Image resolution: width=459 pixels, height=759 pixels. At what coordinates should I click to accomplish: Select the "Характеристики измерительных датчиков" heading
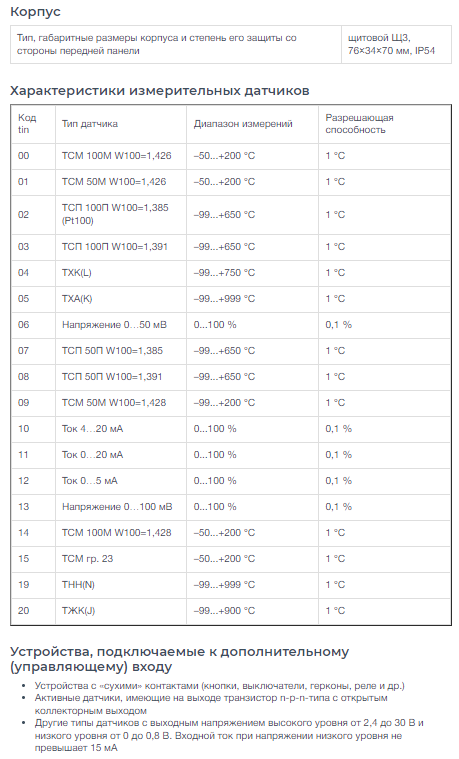click(160, 91)
